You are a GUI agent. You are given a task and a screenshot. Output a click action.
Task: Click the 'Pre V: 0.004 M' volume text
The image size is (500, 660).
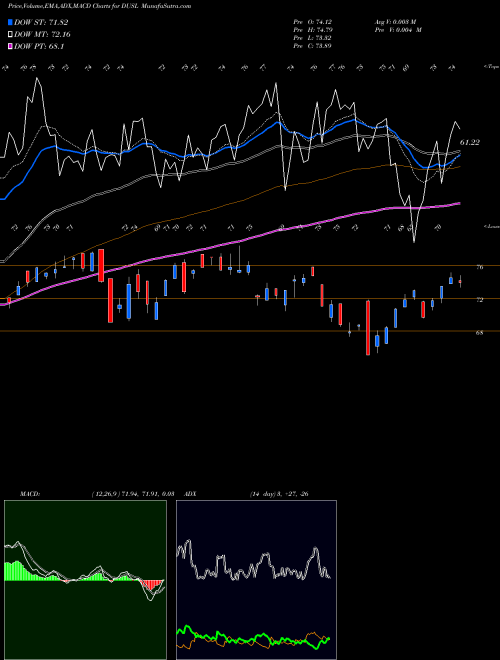click(398, 30)
